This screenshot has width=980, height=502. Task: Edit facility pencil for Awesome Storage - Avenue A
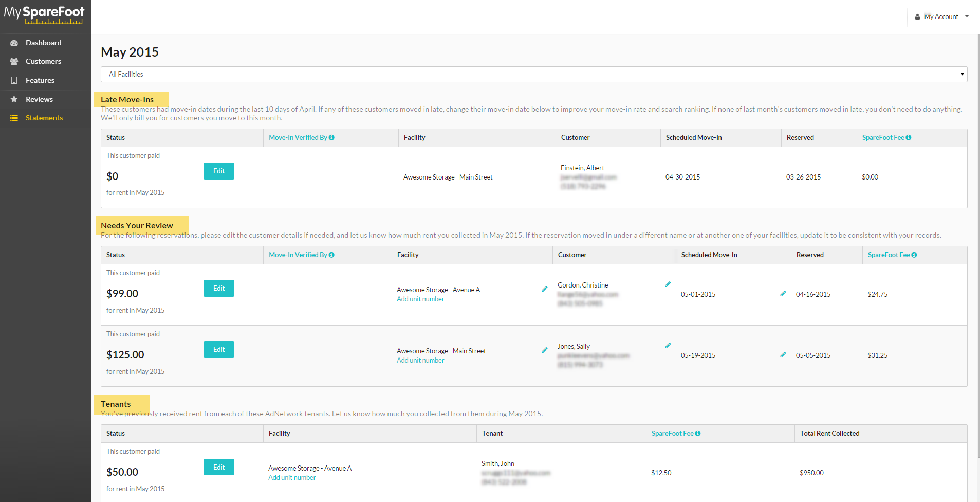[x=545, y=289]
